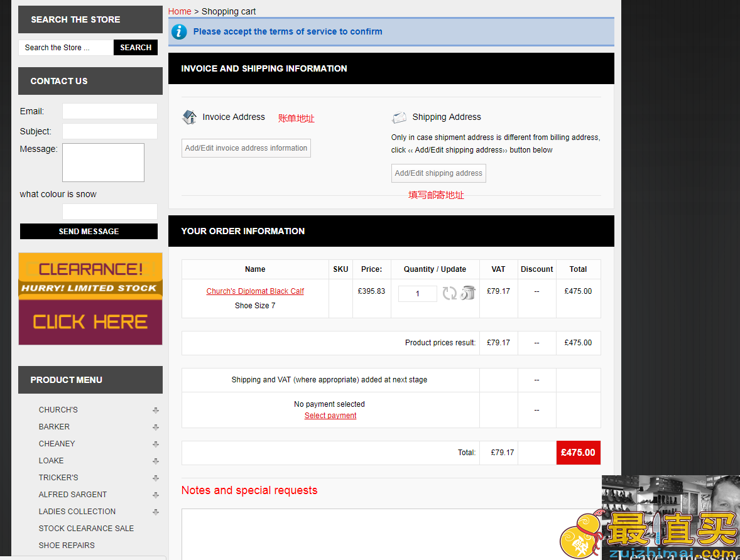Open the TRICKER'S product category
The height and width of the screenshot is (560, 740).
(58, 477)
